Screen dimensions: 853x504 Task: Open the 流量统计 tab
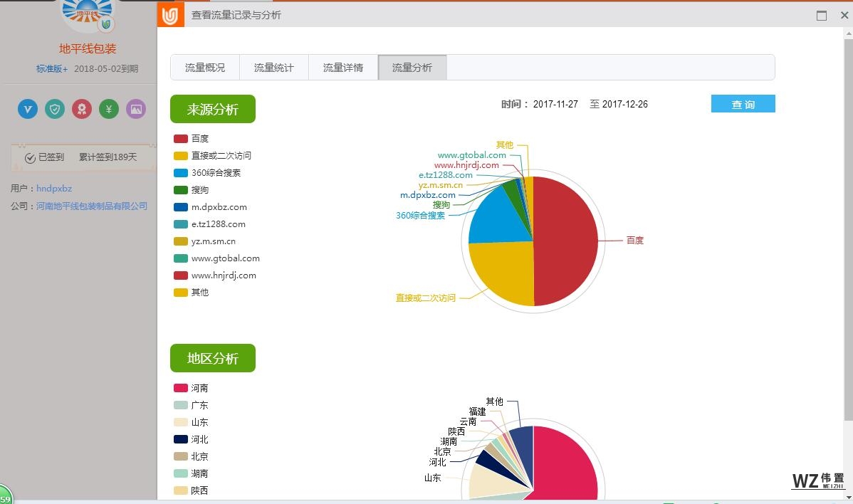274,68
